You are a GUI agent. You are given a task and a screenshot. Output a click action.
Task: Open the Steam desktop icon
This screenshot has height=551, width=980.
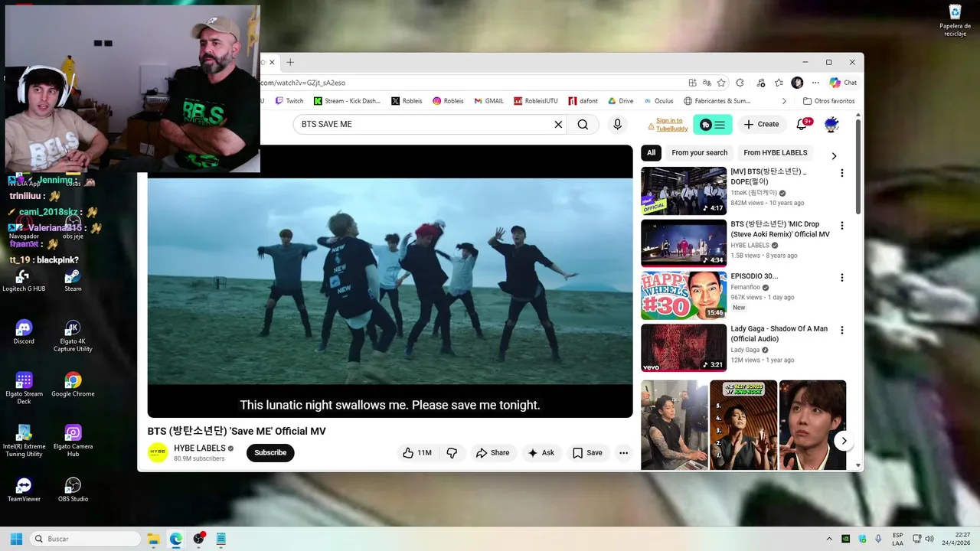coord(73,280)
